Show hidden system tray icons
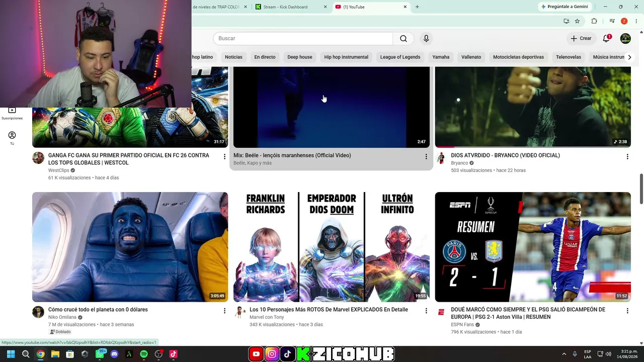The height and width of the screenshot is (362, 644). coord(564,354)
